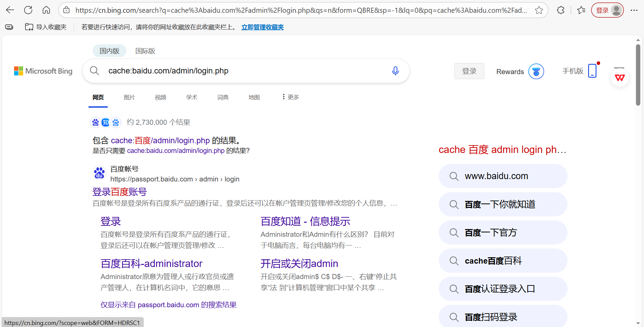
Task: Add this page to favorites star
Action: (x=539, y=10)
